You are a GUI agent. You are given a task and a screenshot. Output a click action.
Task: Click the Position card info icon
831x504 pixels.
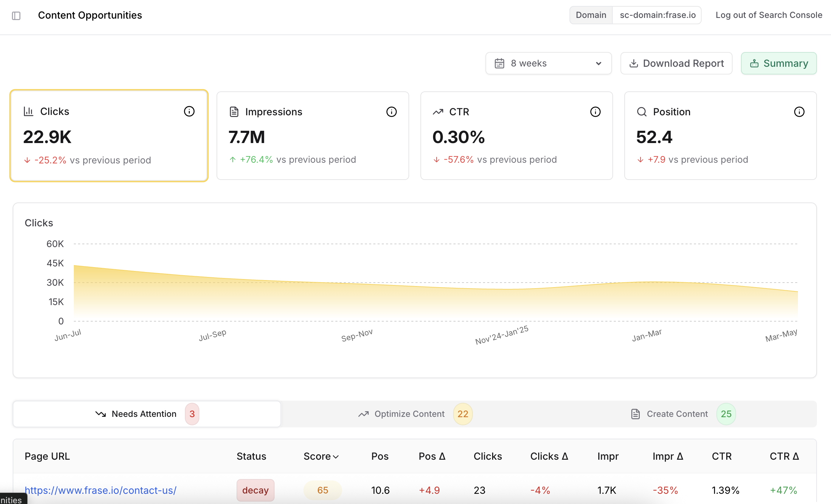pos(799,112)
